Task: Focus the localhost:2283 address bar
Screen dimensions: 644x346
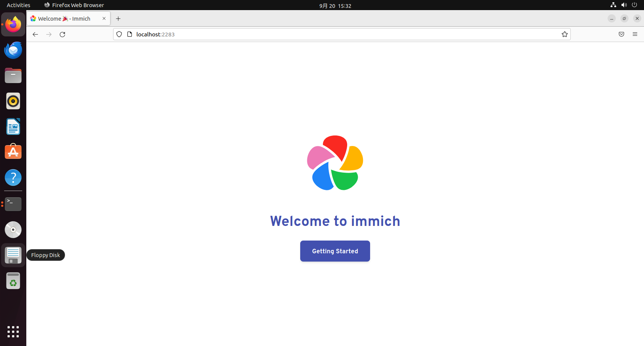Action: [x=342, y=34]
